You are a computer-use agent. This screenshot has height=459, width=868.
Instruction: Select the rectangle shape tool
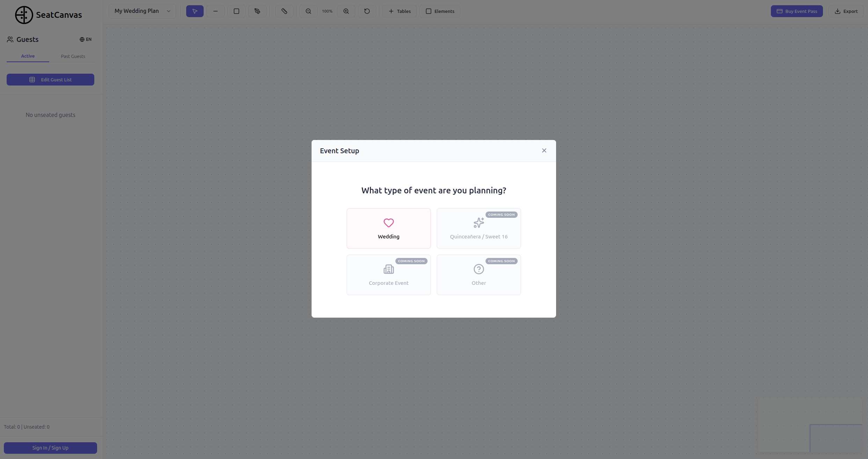[x=236, y=11]
